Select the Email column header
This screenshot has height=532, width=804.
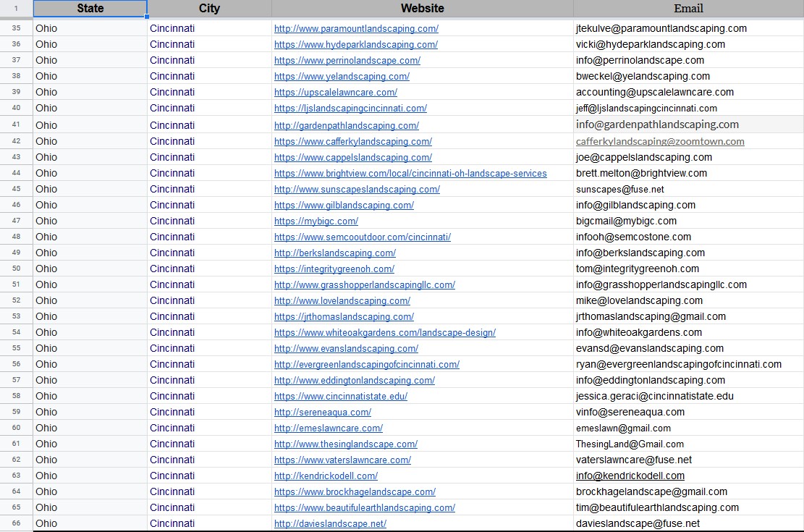689,8
